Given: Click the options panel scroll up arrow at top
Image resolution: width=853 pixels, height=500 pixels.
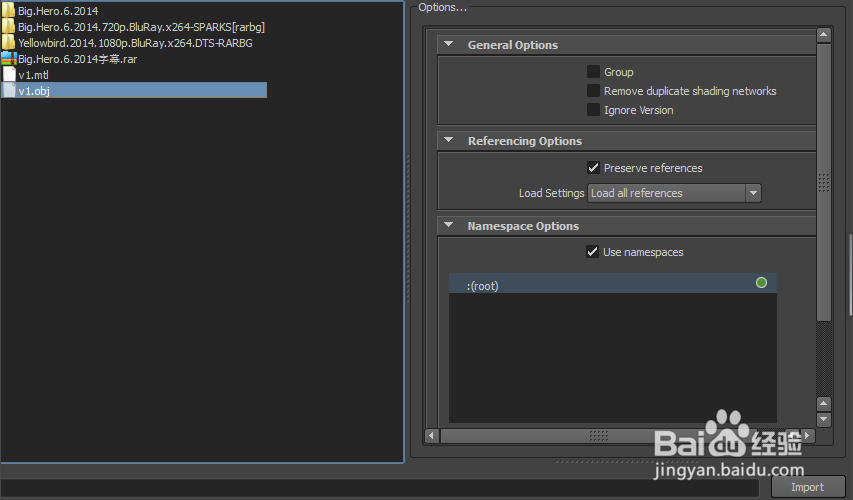Looking at the screenshot, I should [x=824, y=35].
